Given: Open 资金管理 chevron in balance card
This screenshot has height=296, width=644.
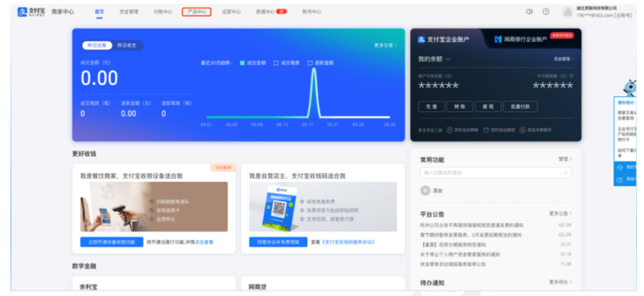Looking at the screenshot, I should (564, 59).
